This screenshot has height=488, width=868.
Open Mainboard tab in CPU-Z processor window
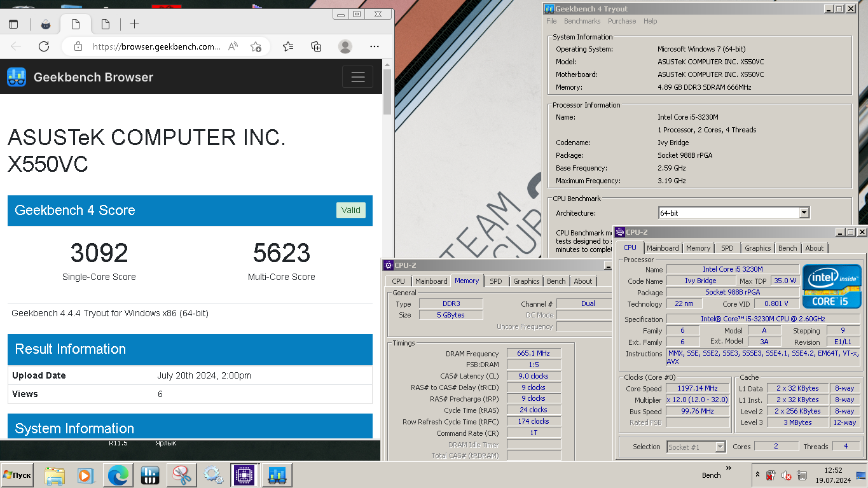pos(663,248)
